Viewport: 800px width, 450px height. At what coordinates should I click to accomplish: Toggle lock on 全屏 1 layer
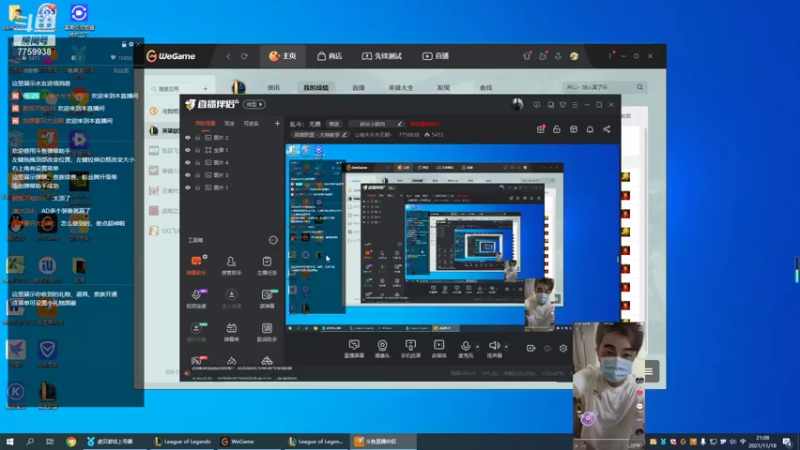[x=197, y=150]
